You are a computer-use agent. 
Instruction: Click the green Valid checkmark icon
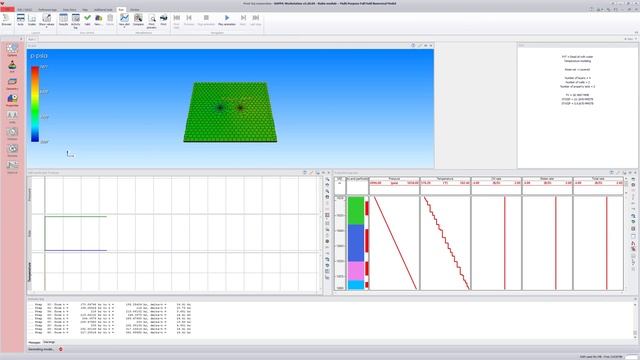[x=87, y=20]
